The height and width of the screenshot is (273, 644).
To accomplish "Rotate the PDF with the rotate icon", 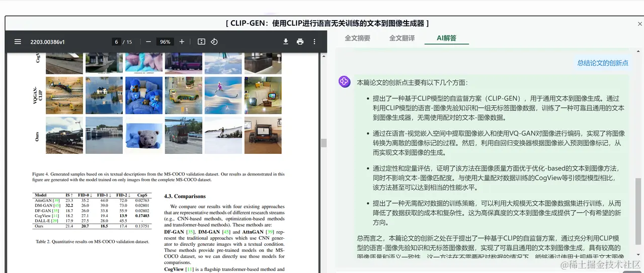I will [214, 42].
